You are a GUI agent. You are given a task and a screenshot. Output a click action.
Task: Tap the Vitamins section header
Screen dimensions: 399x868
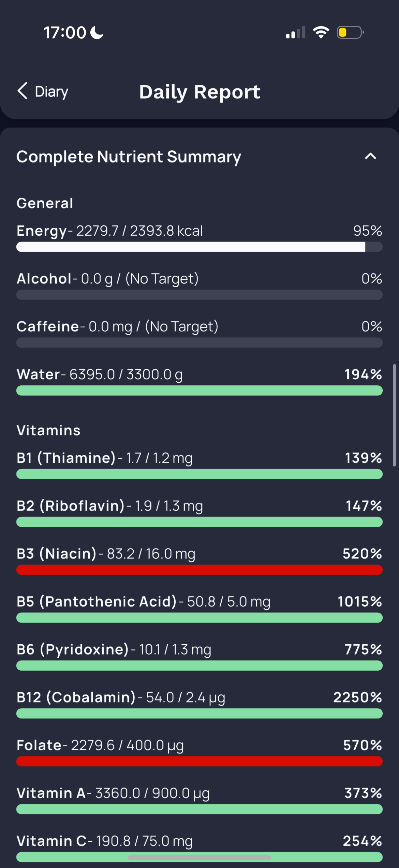click(49, 430)
